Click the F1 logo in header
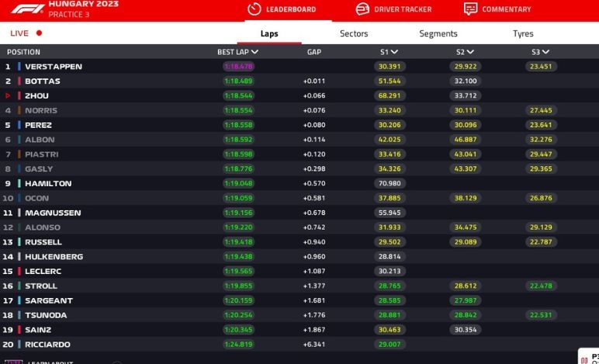The width and height of the screenshot is (599, 364). tap(26, 9)
